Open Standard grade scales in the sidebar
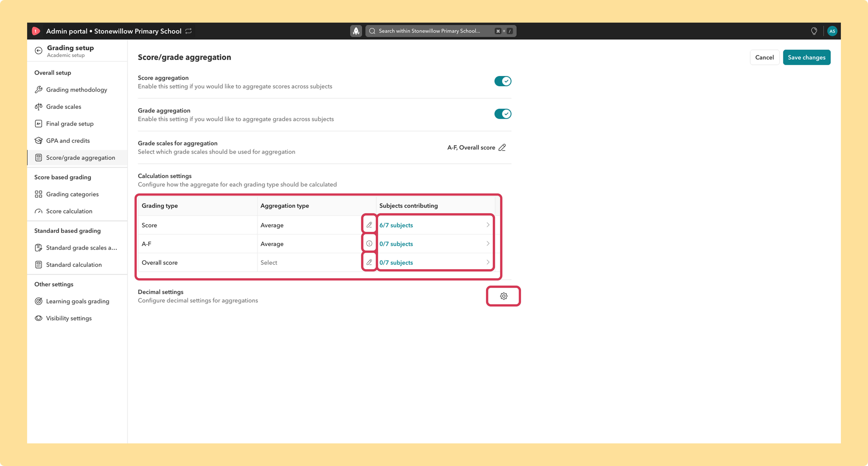The image size is (868, 466). pyautogui.click(x=77, y=248)
